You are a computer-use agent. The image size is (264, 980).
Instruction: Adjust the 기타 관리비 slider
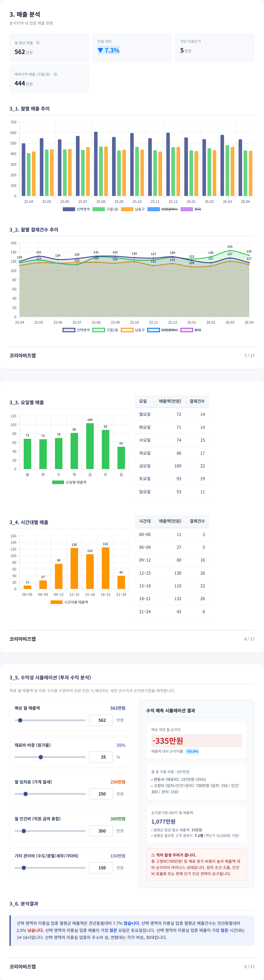(x=50, y=868)
